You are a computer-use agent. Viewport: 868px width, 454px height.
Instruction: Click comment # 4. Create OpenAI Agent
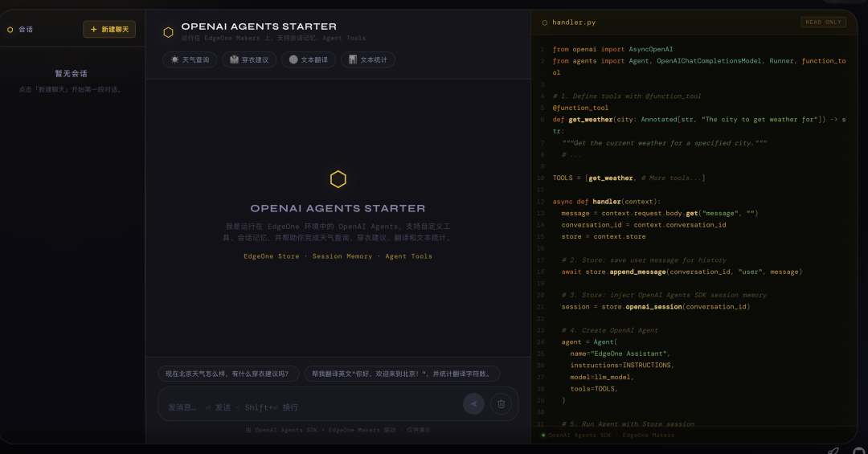tap(610, 330)
